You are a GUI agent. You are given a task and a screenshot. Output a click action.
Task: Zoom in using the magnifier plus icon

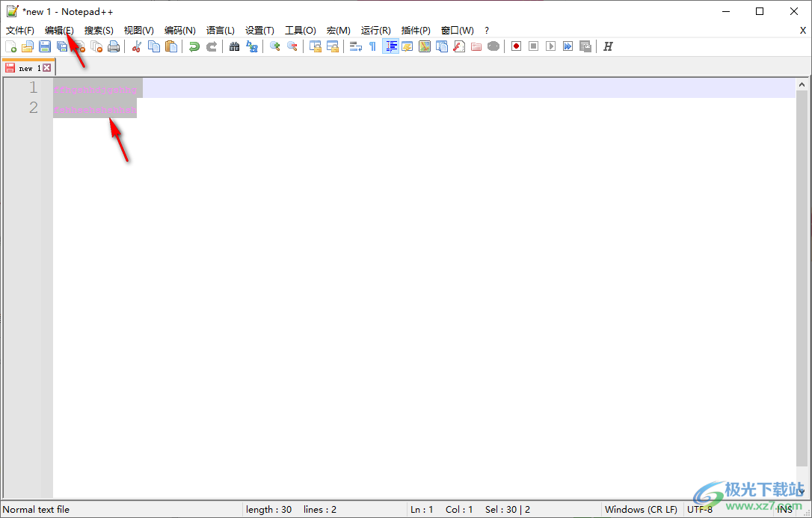point(274,46)
